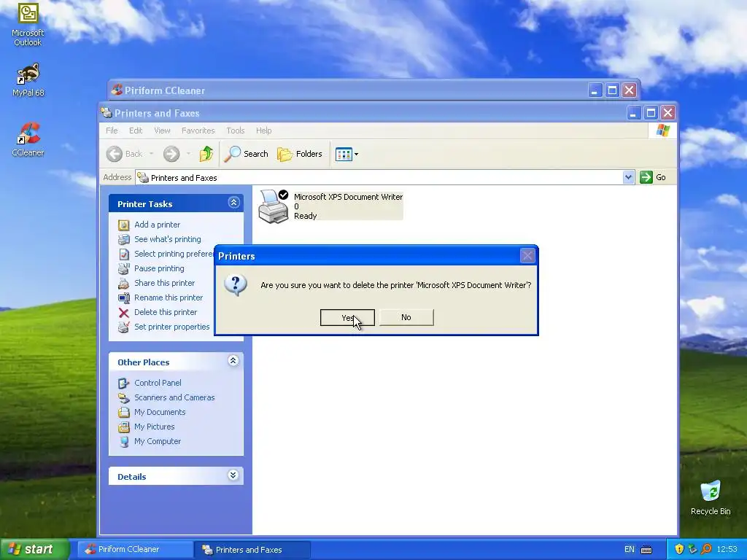Click the EN language indicator in taskbar
Image resolution: width=747 pixels, height=560 pixels.
tap(630, 550)
